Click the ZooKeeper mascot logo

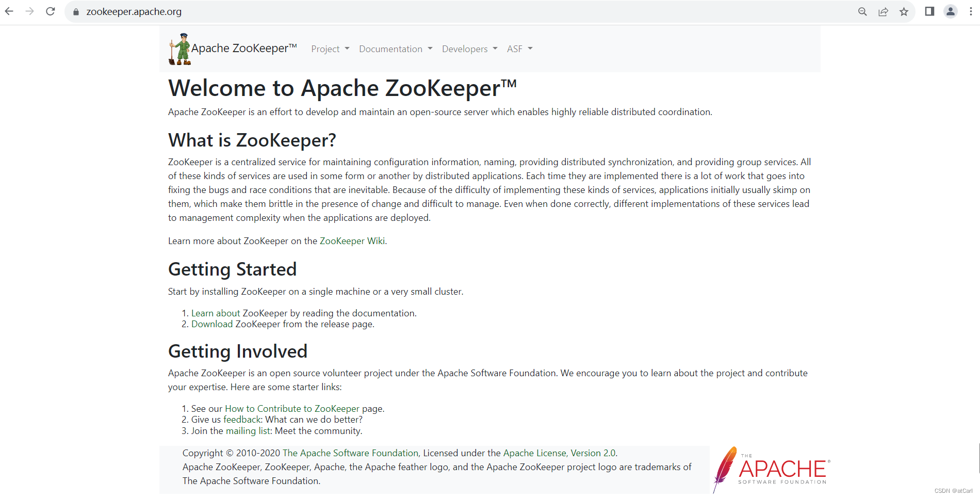coord(180,49)
